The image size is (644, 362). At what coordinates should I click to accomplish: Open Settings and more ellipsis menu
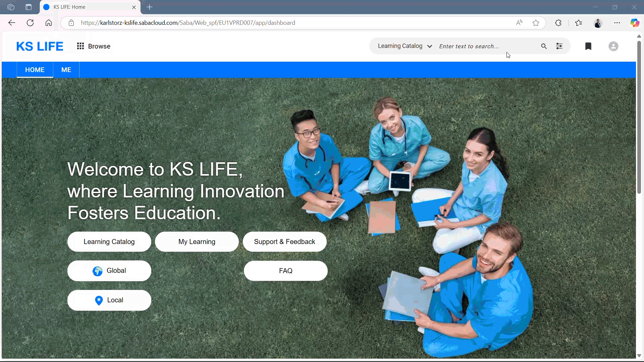[x=617, y=23]
